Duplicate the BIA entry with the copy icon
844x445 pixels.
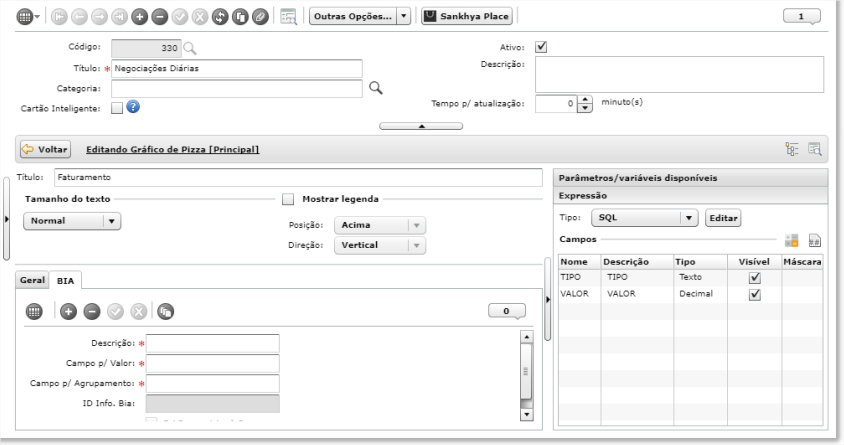tap(165, 311)
